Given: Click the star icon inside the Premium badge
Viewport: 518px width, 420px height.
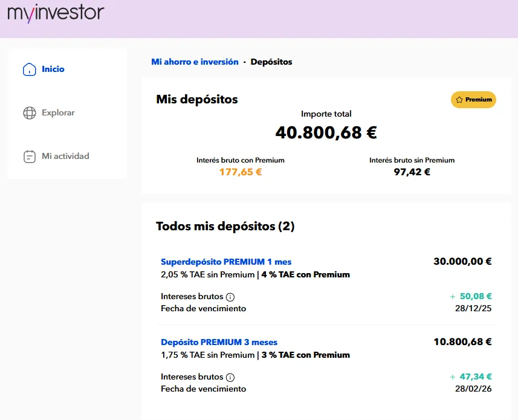Looking at the screenshot, I should pyautogui.click(x=461, y=99).
